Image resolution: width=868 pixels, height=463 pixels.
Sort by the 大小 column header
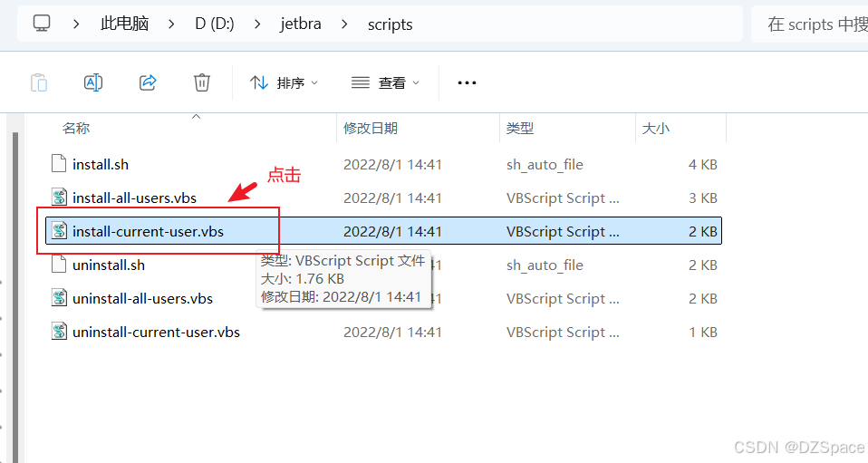point(655,129)
